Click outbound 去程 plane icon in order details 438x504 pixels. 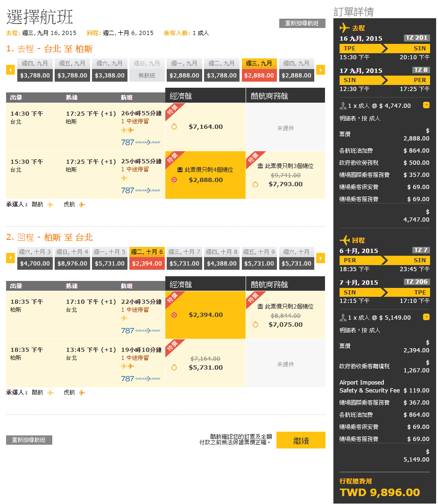click(345, 28)
